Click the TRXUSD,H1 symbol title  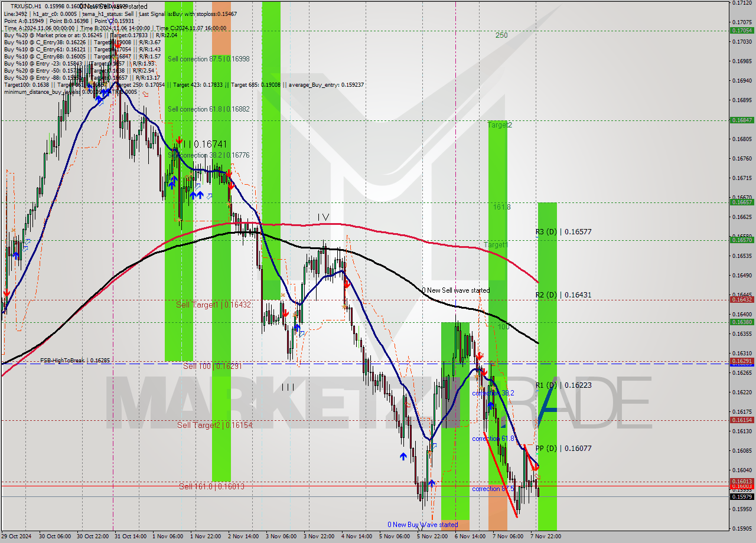27,6
